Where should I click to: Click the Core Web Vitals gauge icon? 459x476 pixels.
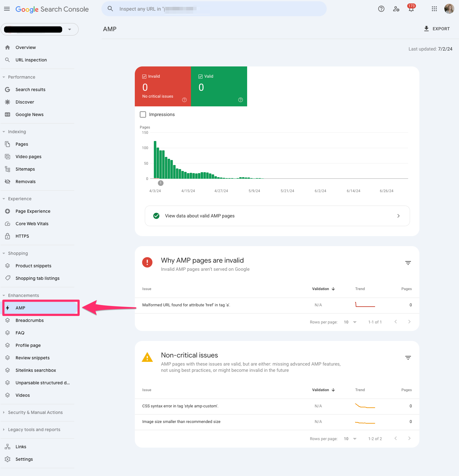point(7,224)
